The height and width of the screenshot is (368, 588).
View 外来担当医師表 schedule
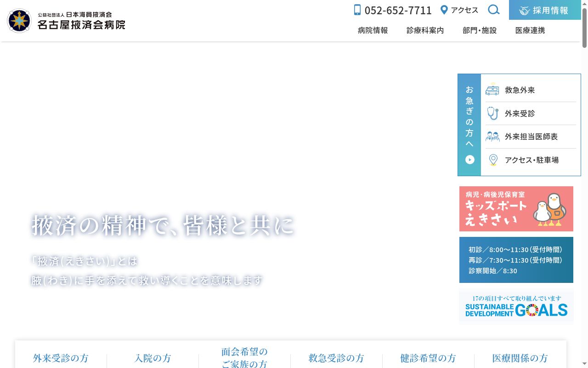[531, 137]
